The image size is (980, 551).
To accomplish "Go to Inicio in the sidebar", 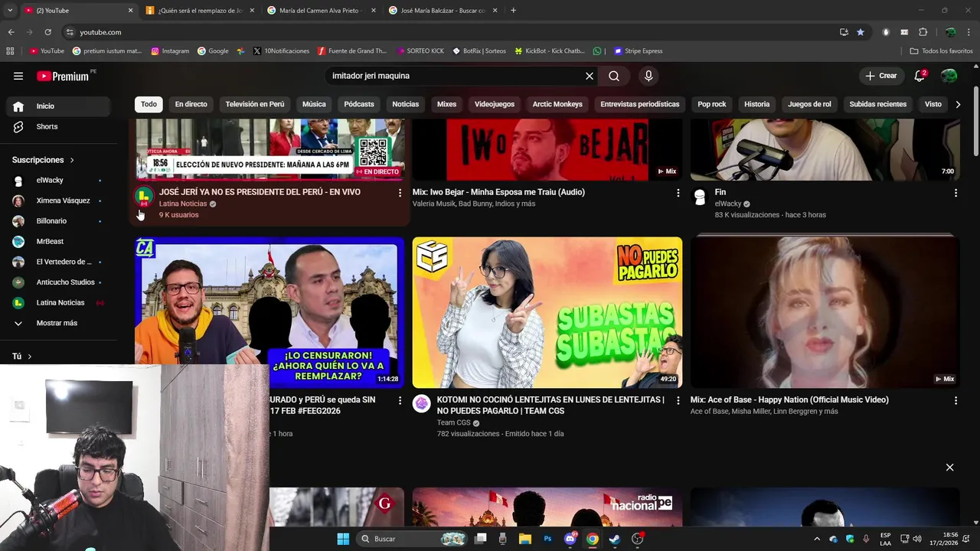I will 58,106.
